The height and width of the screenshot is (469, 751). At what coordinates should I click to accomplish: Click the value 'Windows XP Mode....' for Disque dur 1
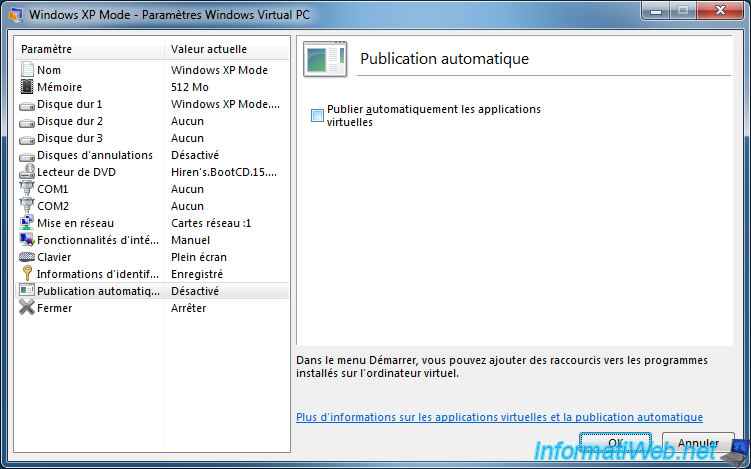click(225, 104)
